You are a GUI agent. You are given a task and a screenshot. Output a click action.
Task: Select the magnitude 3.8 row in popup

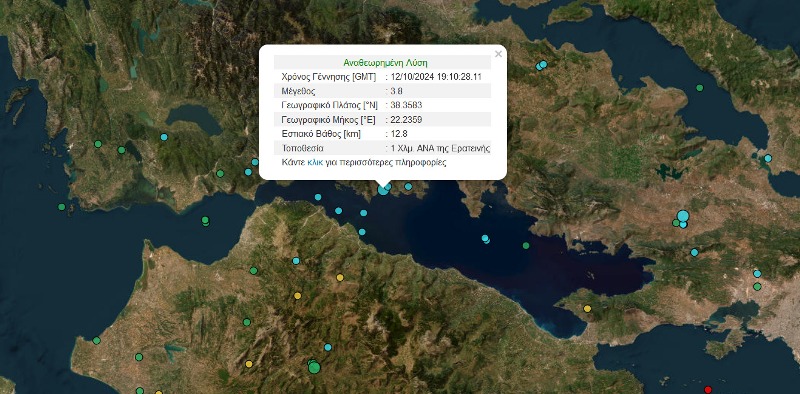pos(383,91)
